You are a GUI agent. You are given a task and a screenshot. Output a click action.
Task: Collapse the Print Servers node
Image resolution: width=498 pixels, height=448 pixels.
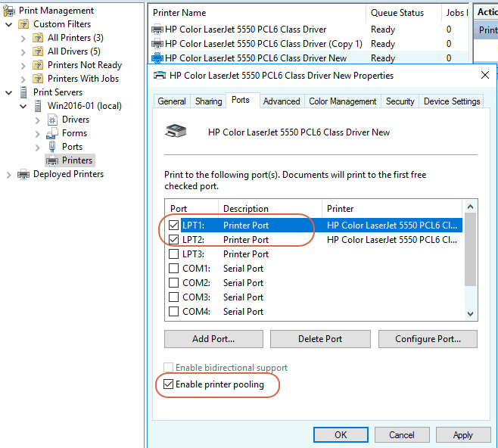pyautogui.click(x=9, y=93)
